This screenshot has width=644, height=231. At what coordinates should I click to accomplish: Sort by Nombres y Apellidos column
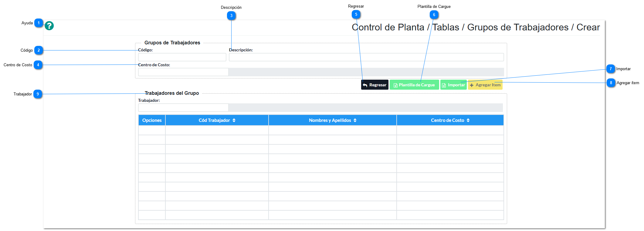click(333, 120)
